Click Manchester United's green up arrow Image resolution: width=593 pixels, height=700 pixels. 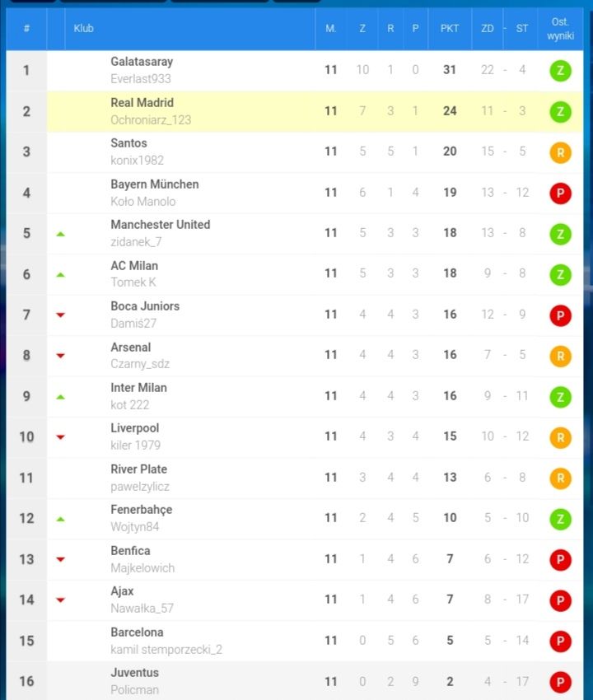click(61, 234)
